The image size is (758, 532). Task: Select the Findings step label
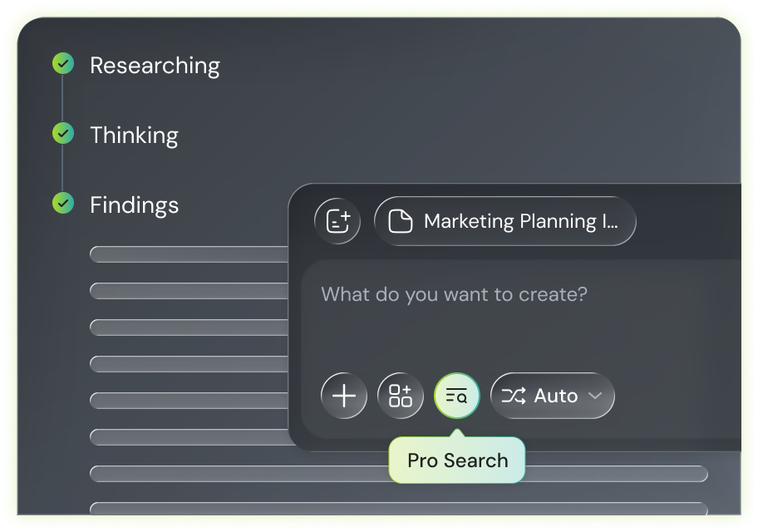(x=134, y=204)
